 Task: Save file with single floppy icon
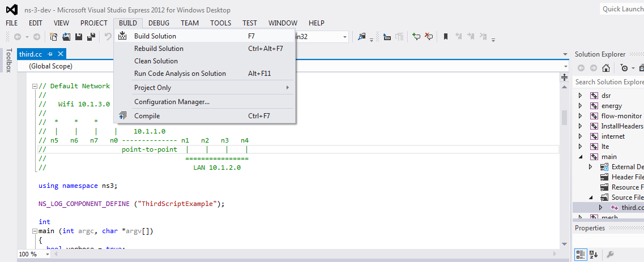pos(79,37)
